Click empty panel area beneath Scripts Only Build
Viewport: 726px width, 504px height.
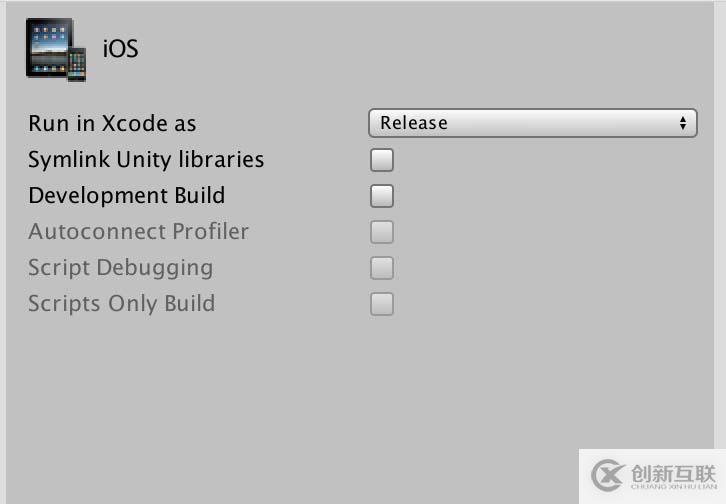pos(250,400)
